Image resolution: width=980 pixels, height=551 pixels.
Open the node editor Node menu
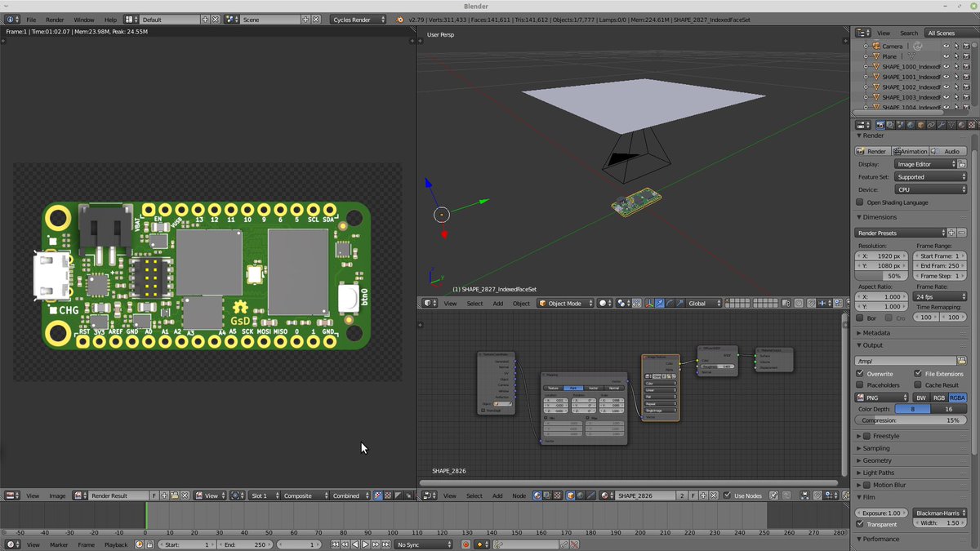519,495
